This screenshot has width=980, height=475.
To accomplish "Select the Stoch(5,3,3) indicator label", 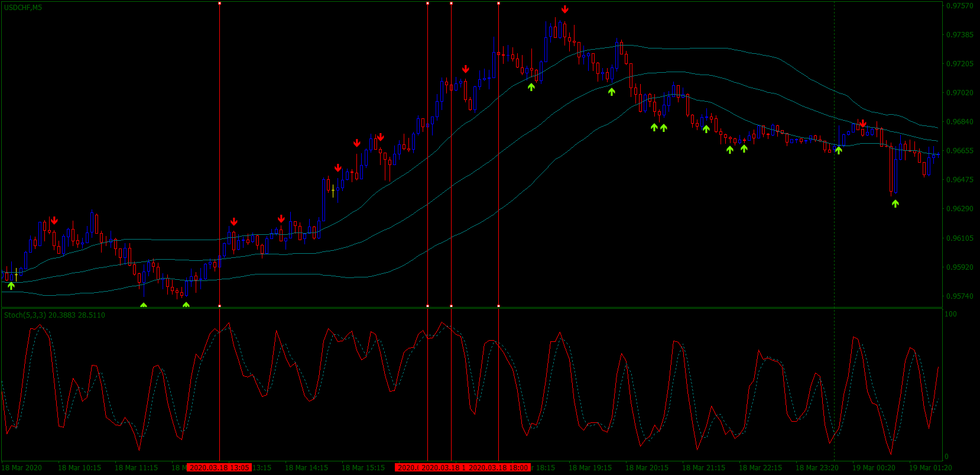I will coord(54,315).
